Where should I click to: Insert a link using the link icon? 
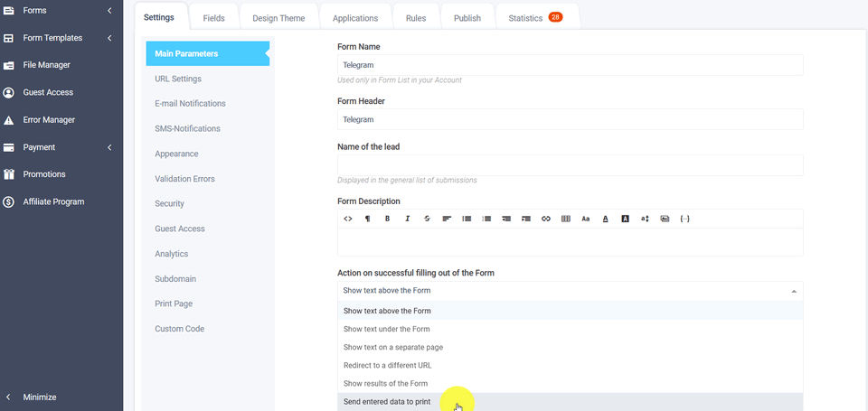(x=545, y=219)
